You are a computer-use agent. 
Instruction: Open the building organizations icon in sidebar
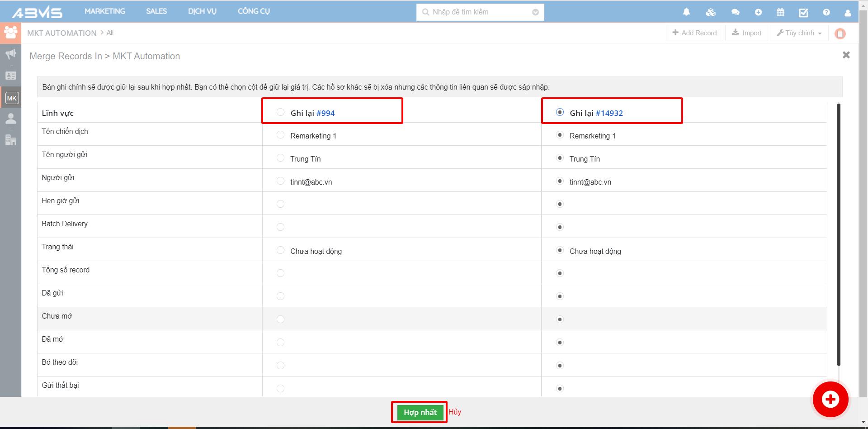11,140
